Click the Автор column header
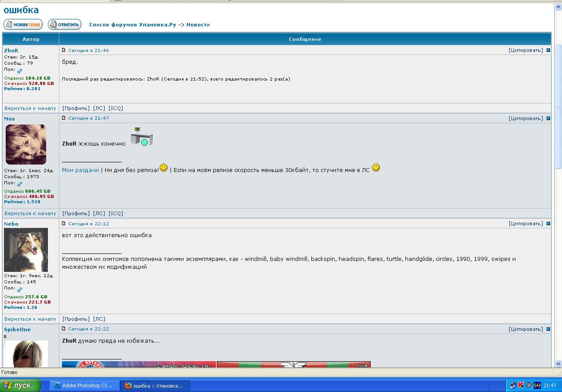Screen dimensions: 562x392 (x=31, y=39)
